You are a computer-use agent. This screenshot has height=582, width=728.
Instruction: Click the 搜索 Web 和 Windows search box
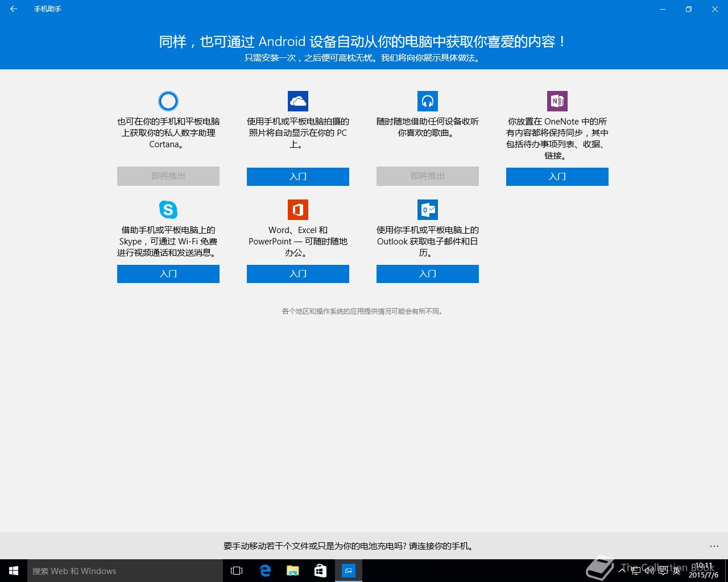[x=125, y=571]
